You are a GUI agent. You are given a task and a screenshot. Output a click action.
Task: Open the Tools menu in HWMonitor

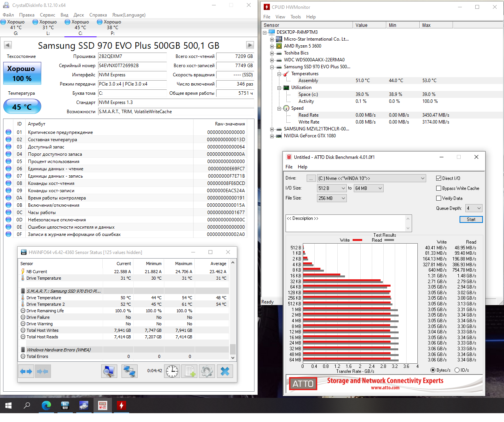(296, 17)
